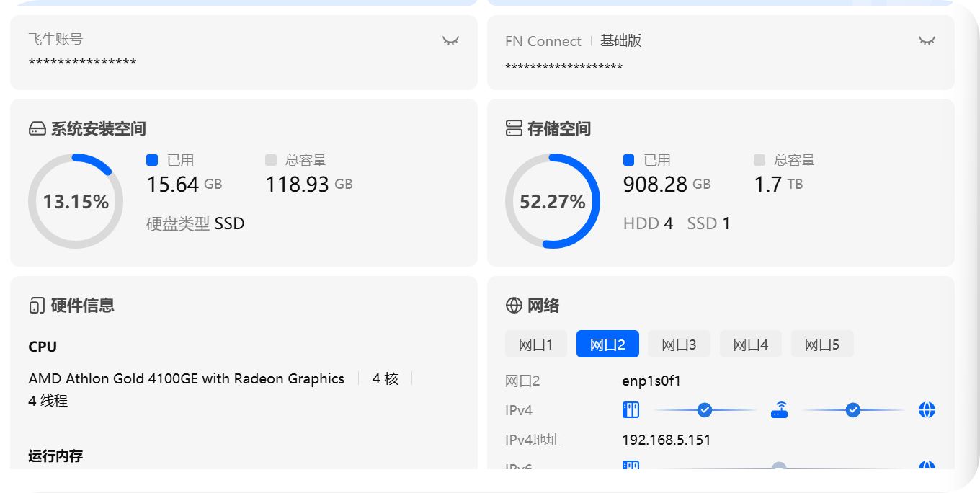
Task: Click the internet globe at the end of IPv4 row
Action: pos(927,409)
